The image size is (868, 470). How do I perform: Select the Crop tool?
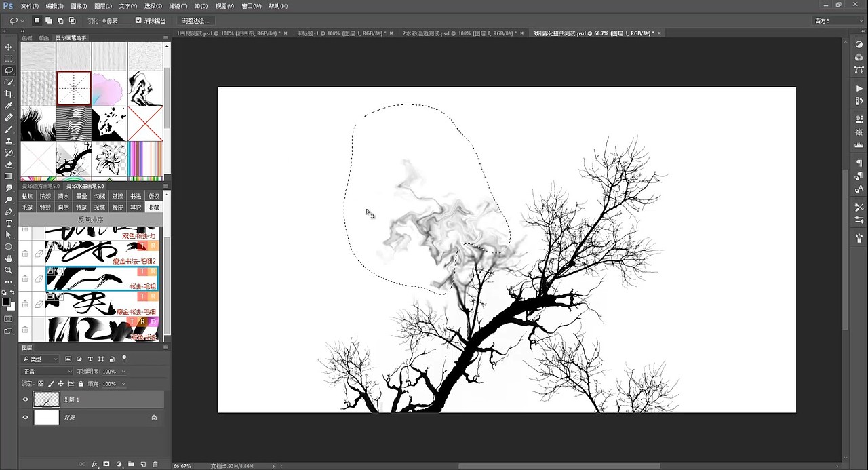[x=9, y=94]
